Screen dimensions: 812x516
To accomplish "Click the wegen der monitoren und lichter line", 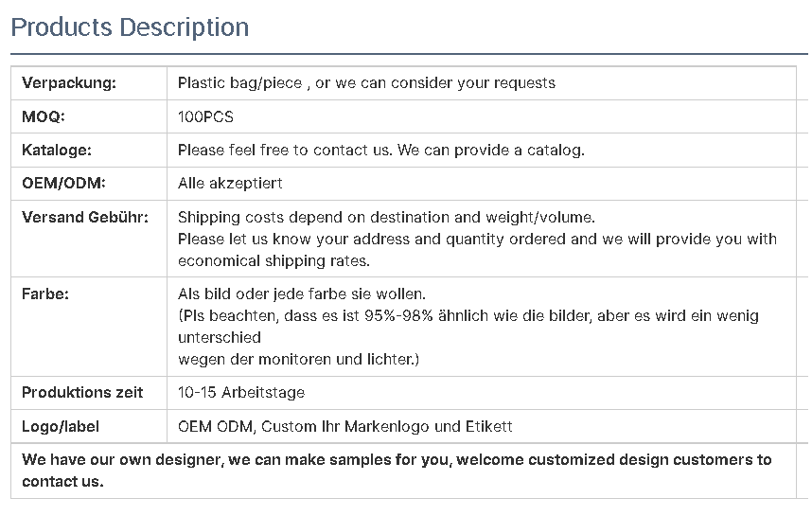I will 298,359.
